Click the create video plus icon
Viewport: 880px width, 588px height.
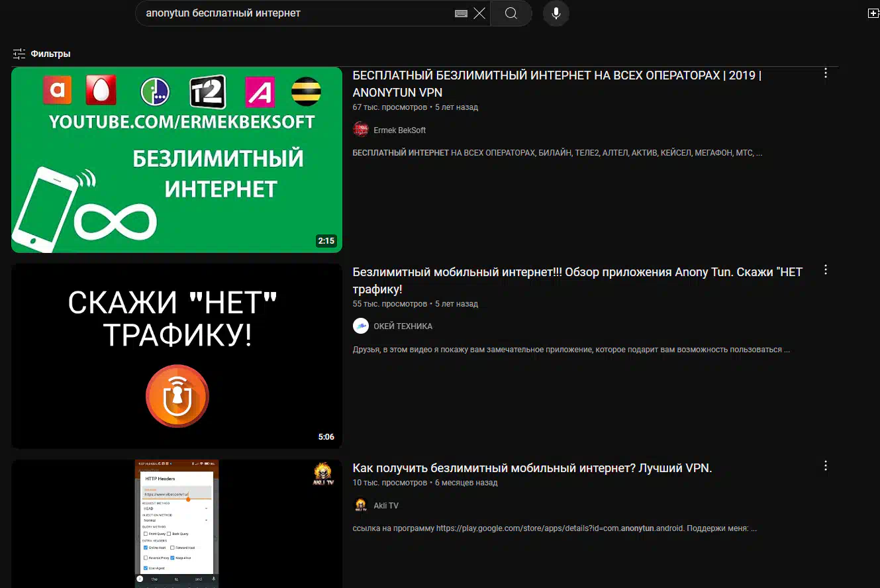tap(873, 14)
